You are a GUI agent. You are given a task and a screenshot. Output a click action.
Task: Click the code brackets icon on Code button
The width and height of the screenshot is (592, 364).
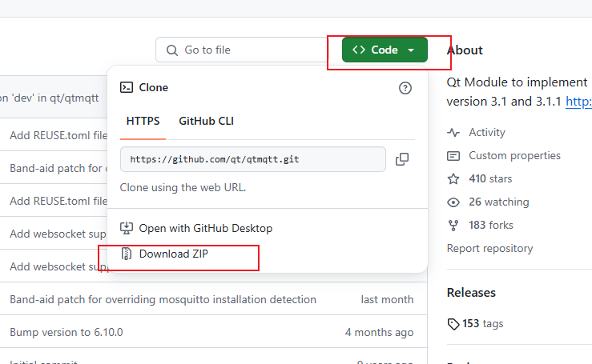click(x=359, y=50)
